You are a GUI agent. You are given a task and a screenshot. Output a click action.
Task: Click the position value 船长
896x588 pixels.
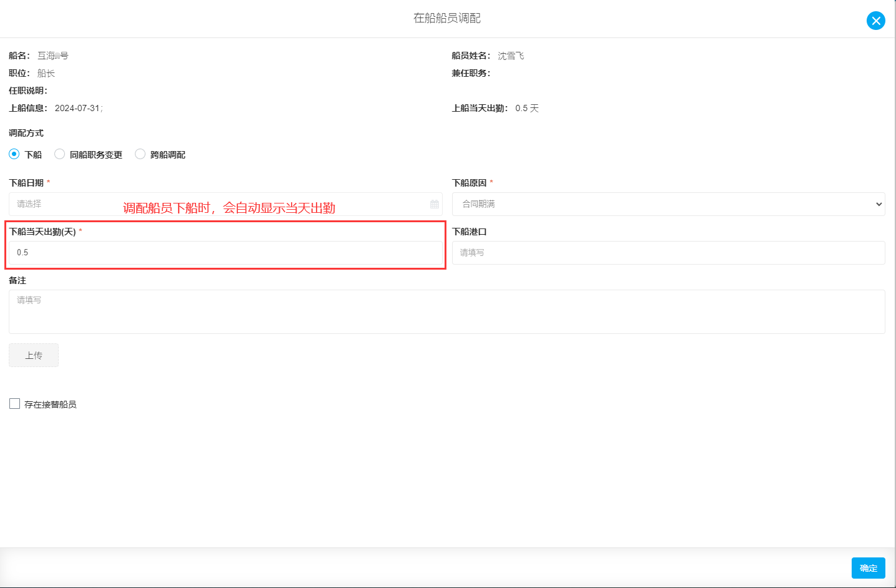46,73
